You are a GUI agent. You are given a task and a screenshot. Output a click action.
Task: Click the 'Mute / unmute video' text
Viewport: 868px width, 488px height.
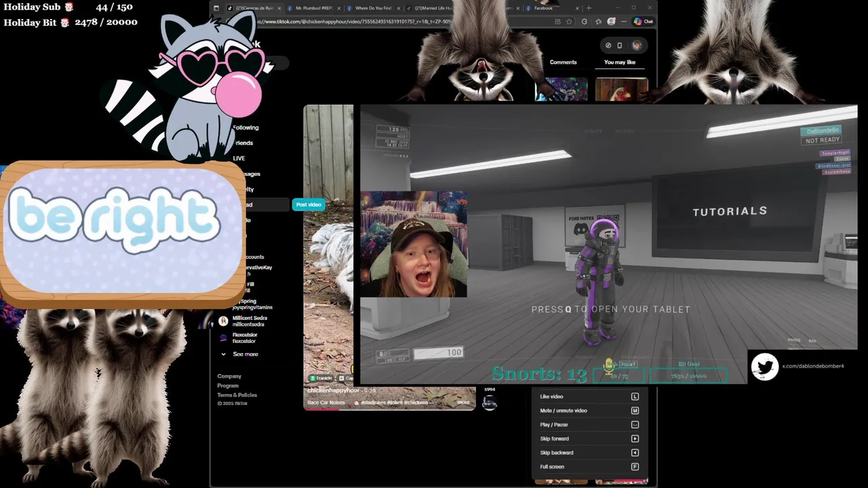564,411
